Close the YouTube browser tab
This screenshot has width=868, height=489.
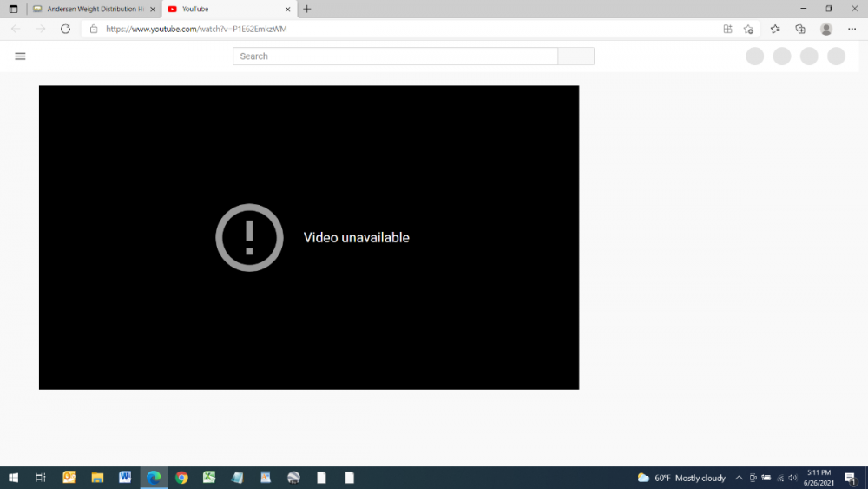(x=287, y=9)
